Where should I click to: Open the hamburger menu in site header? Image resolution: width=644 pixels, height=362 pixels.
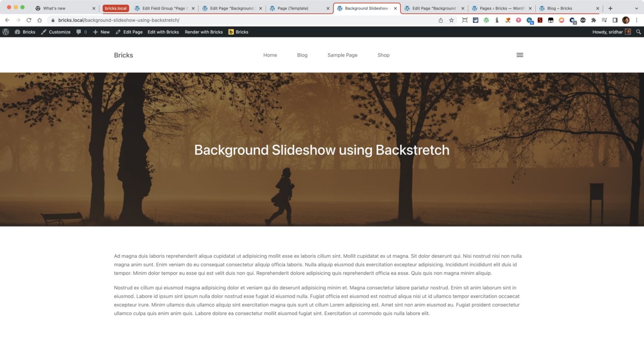point(520,55)
